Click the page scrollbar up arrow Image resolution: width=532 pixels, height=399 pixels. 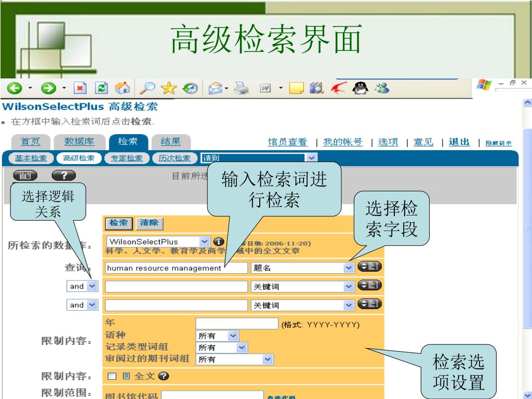coord(527,102)
